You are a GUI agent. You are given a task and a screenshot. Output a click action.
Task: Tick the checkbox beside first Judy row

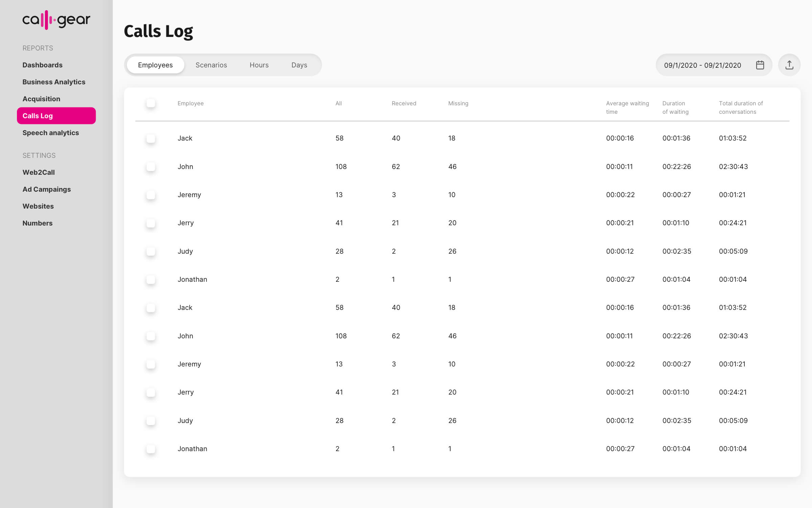point(151,251)
